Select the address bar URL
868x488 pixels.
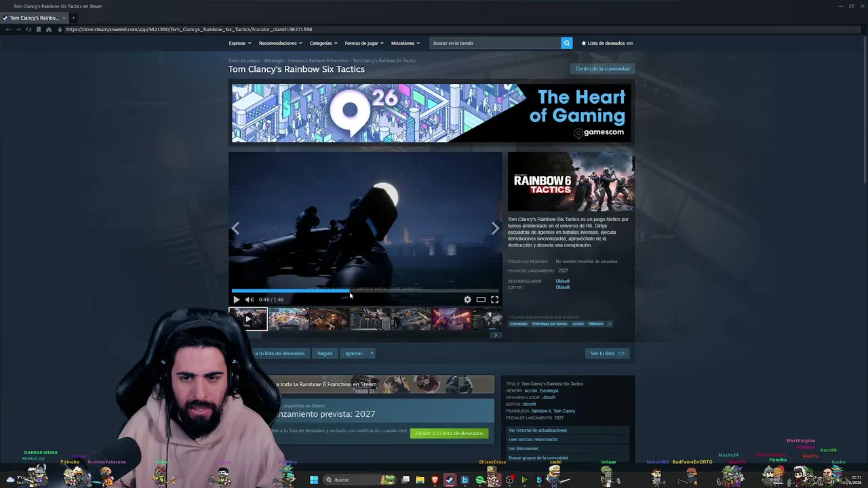point(189,29)
